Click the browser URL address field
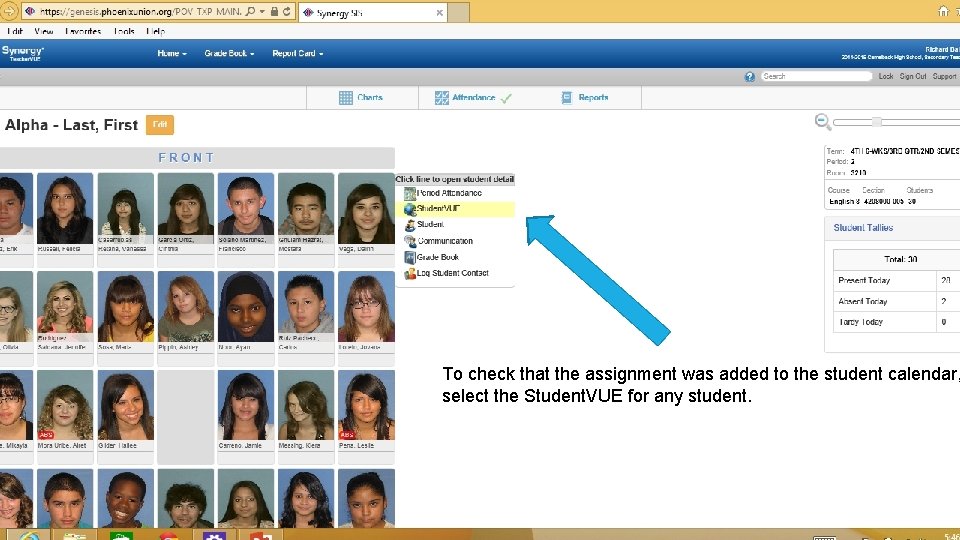The height and width of the screenshot is (540, 960). 140,12
